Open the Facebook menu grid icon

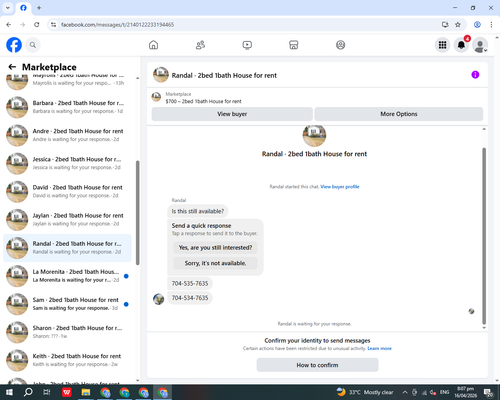point(442,45)
